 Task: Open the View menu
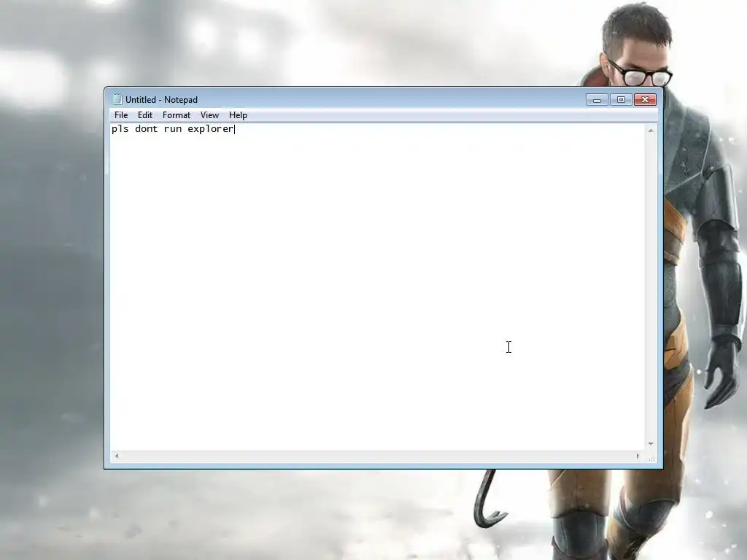[x=209, y=115]
